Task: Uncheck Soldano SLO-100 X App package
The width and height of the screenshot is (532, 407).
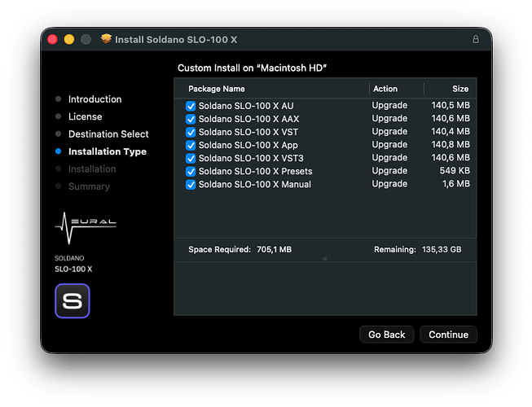Action: 191,146
